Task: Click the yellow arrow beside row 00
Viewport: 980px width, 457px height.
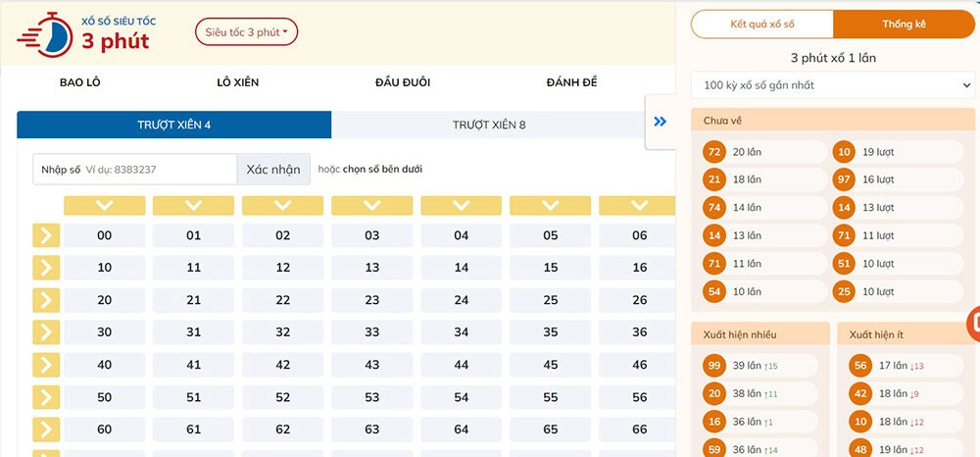Action: (x=46, y=235)
